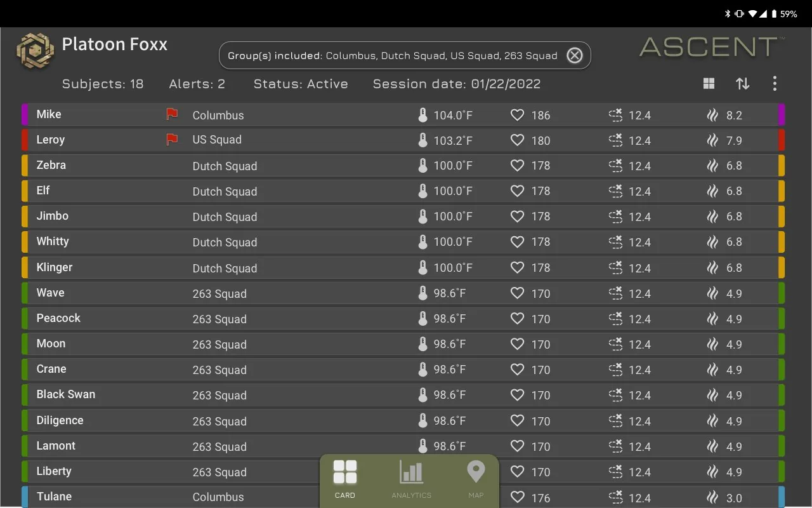The width and height of the screenshot is (812, 508).
Task: Click the Platoon Foxx title
Action: pos(115,44)
